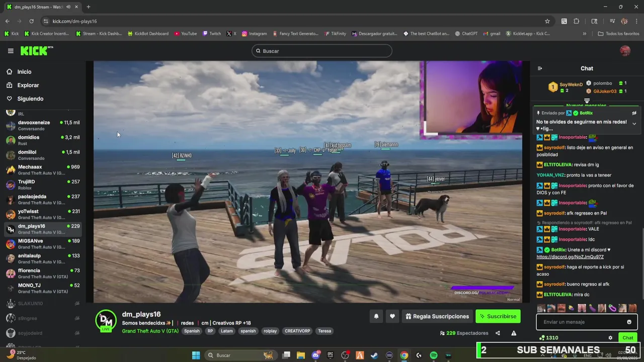Toggle notification bell for dm_plays16
The width and height of the screenshot is (644, 362).
[376, 316]
